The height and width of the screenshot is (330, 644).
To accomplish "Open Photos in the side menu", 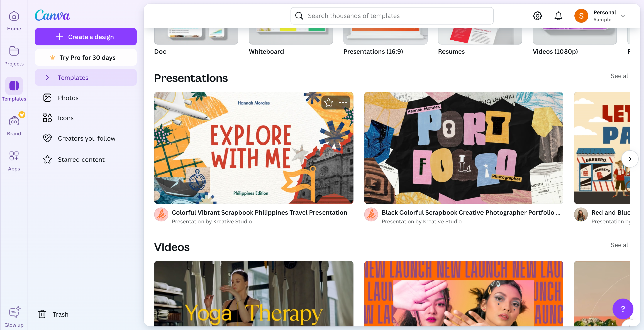I will click(x=86, y=98).
